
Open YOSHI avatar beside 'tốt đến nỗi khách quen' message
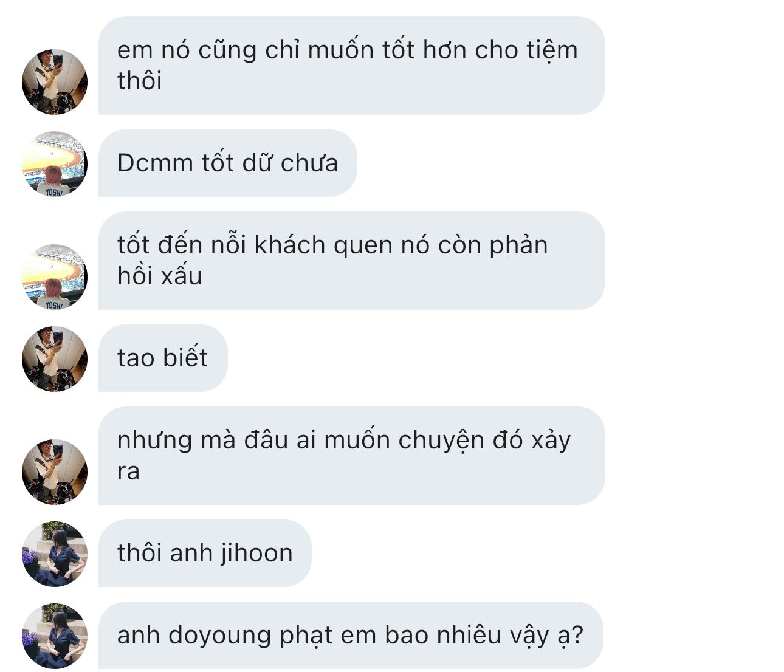(55, 277)
